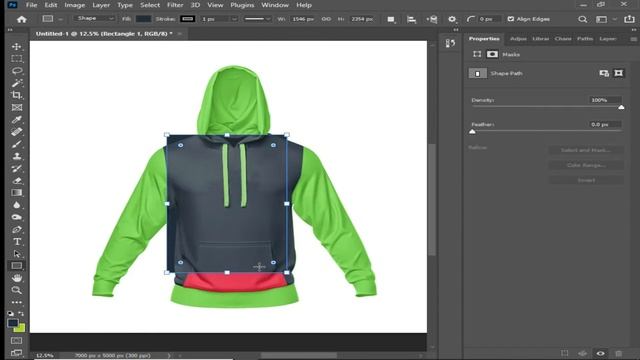This screenshot has width=640, height=360.
Task: Select the Eraser tool
Action: [x=17, y=181]
